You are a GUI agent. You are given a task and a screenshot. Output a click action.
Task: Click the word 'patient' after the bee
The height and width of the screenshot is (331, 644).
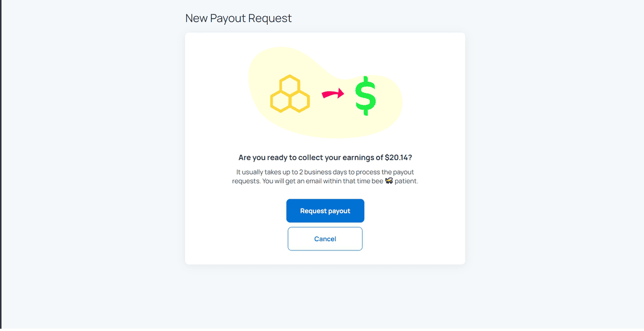coord(406,181)
